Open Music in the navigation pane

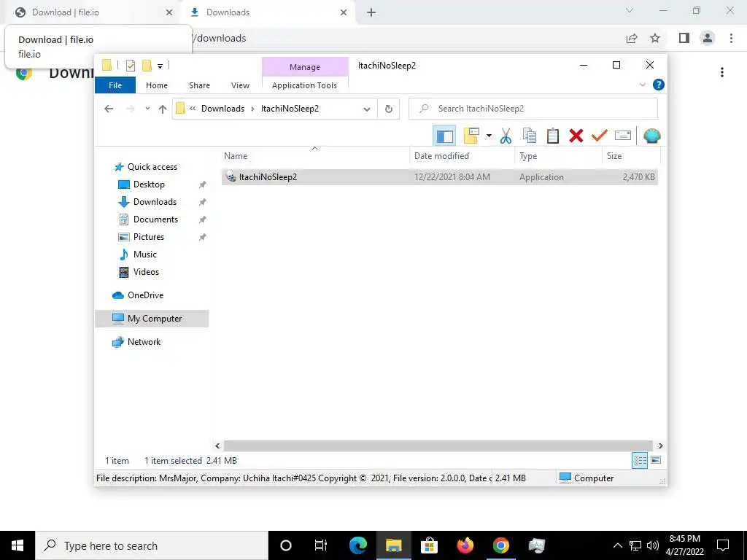point(145,254)
